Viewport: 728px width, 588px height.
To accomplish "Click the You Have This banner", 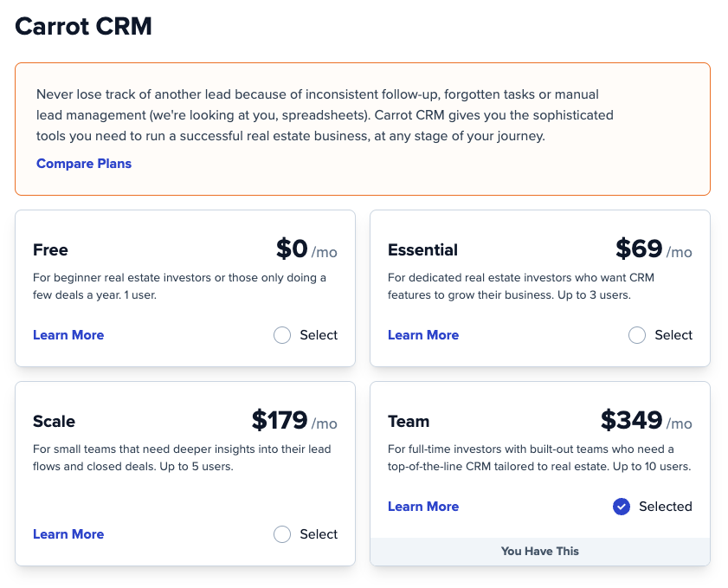I will pyautogui.click(x=540, y=552).
